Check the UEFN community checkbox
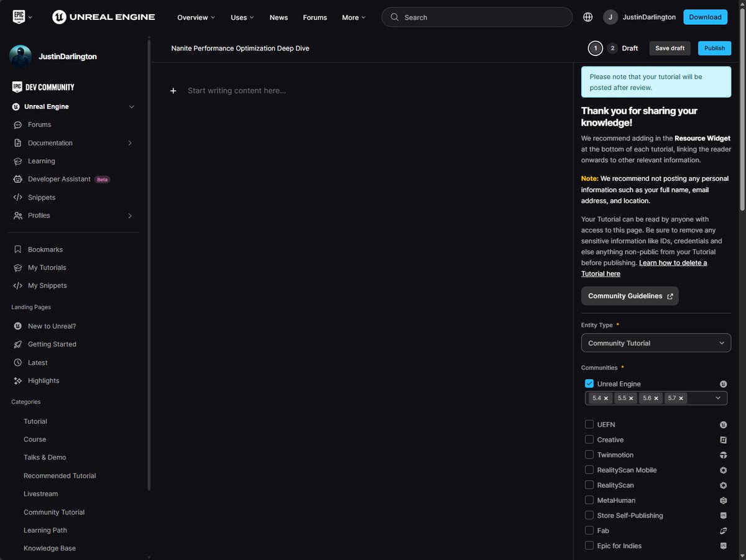 pyautogui.click(x=589, y=425)
